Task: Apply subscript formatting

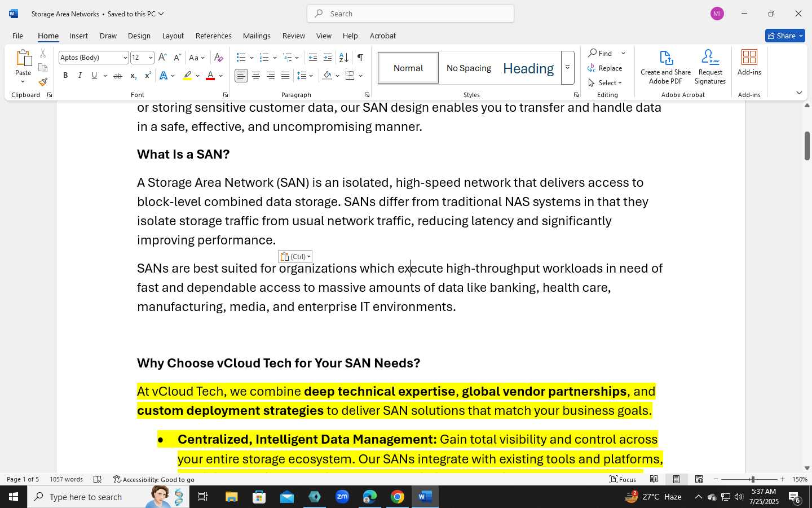Action: click(133, 76)
